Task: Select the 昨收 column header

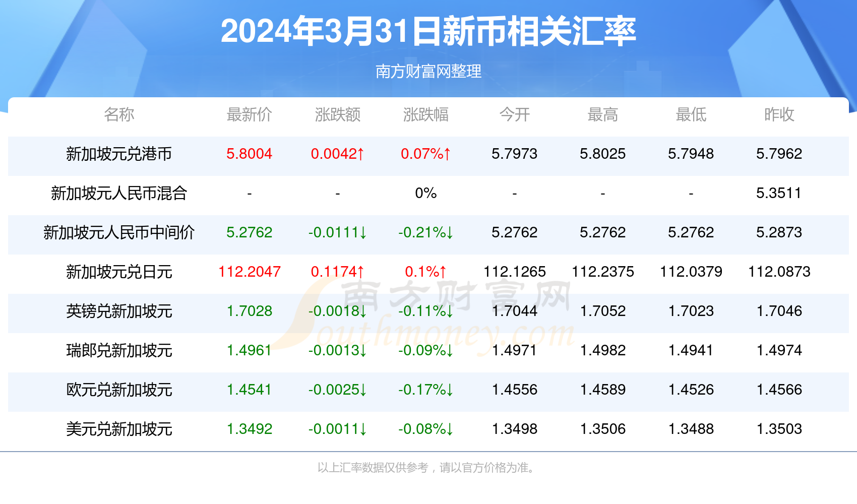Action: click(x=779, y=114)
